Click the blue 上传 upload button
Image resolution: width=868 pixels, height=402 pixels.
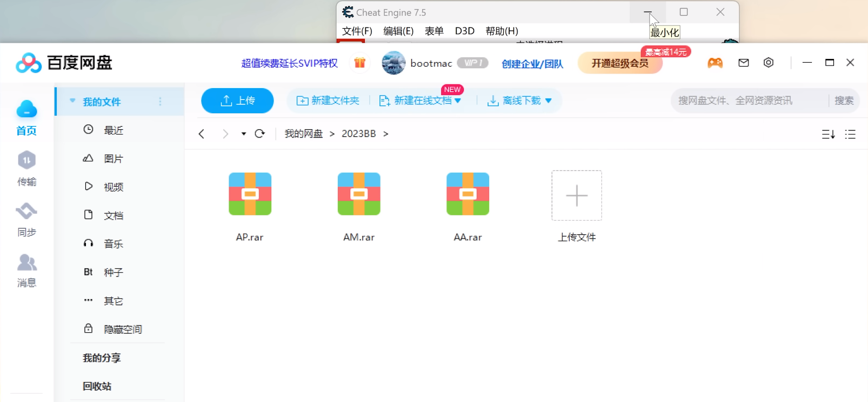click(x=237, y=101)
